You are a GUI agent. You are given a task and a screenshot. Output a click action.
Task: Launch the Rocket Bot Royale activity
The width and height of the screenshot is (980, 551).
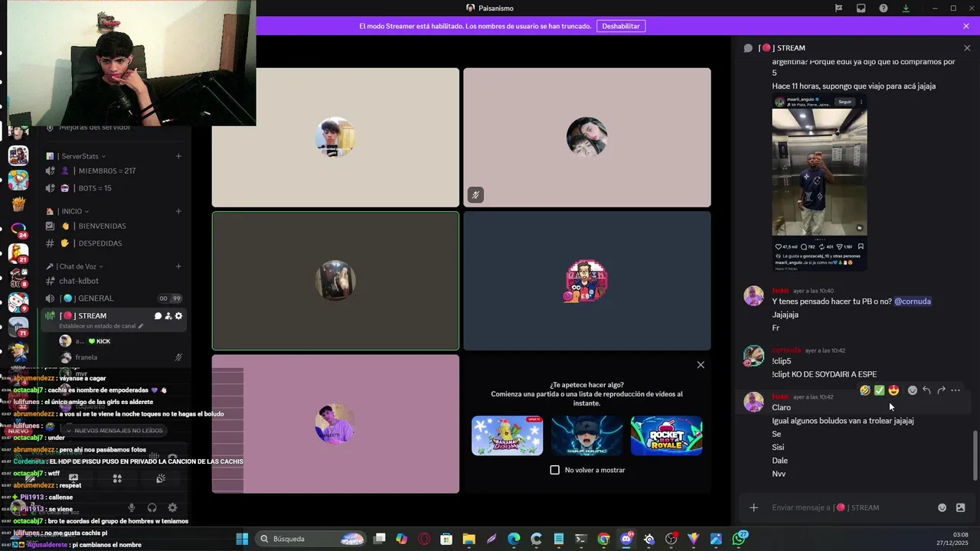click(x=666, y=435)
